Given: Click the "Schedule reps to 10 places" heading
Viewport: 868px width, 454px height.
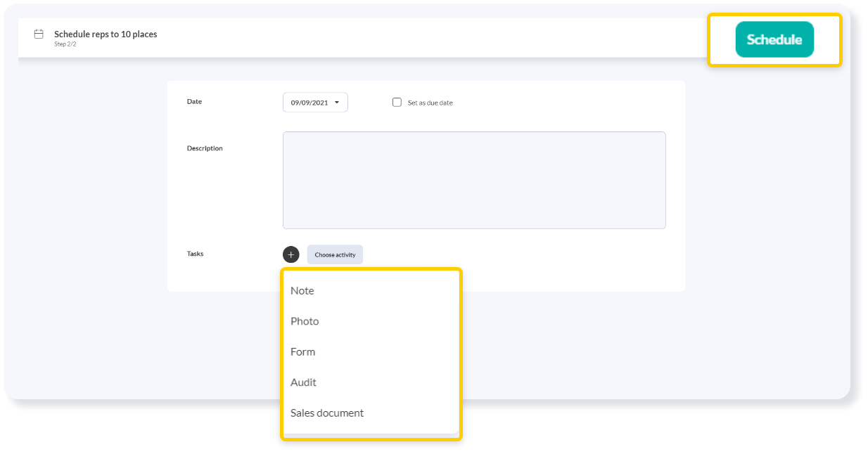Looking at the screenshot, I should pos(106,33).
